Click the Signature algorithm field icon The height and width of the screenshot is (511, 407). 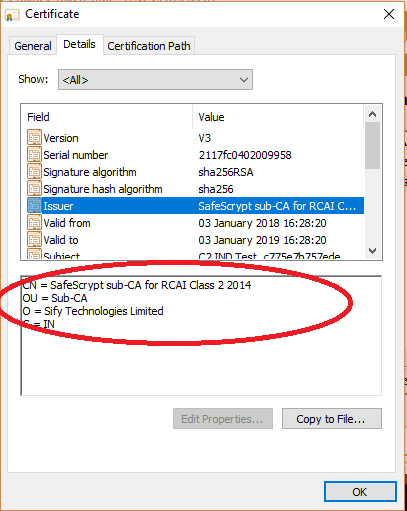34,172
